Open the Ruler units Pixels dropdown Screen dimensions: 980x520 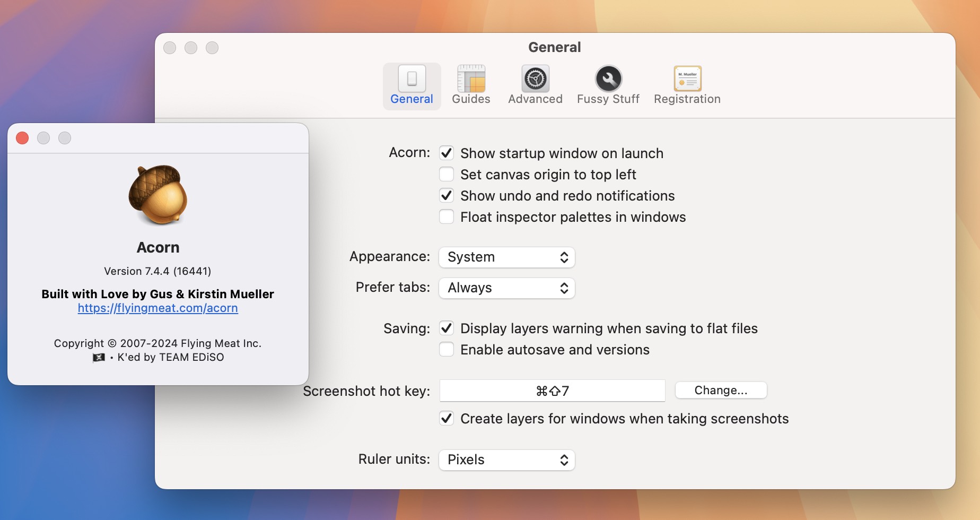[507, 460]
